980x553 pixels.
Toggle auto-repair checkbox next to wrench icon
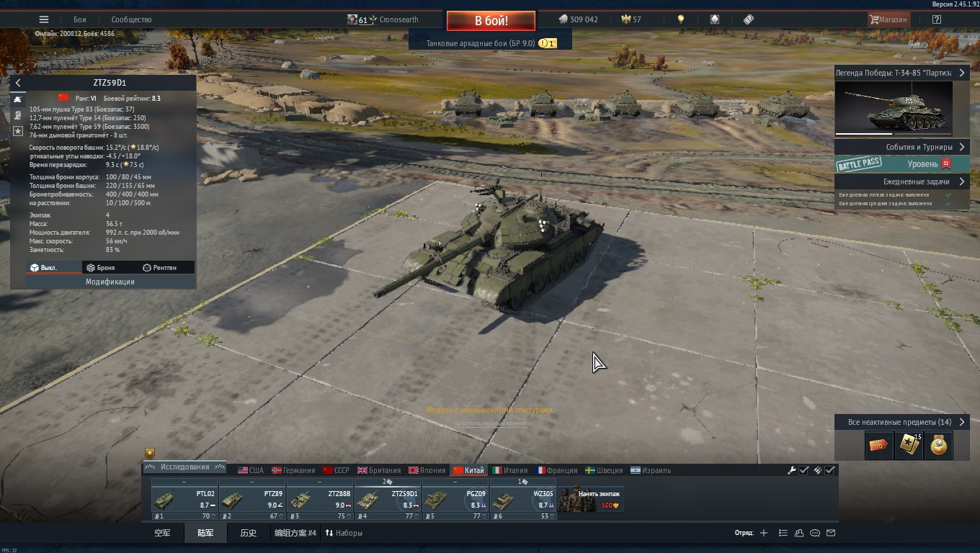pos(804,470)
